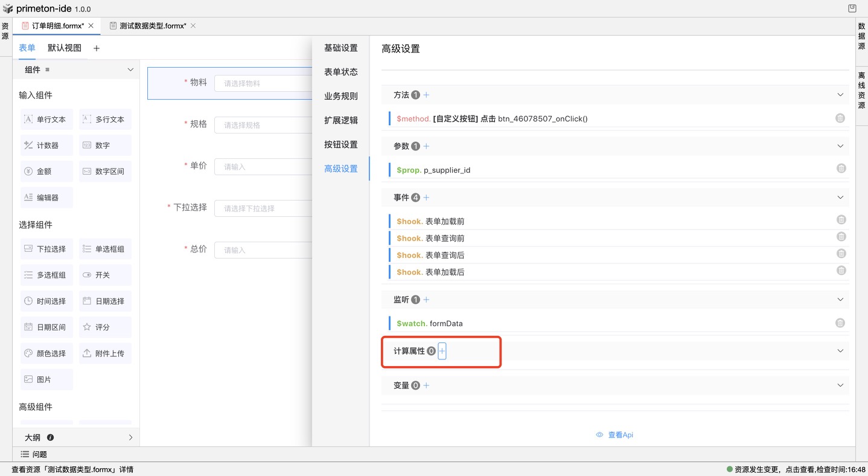
Task: Delete the 表单加载前 hook
Action: [841, 220]
